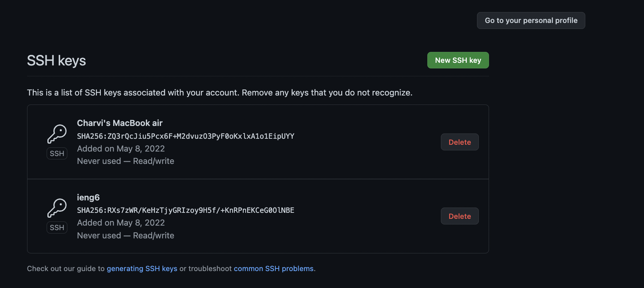Image resolution: width=644 pixels, height=288 pixels.
Task: Click the key icon for Charvi's MacBook air
Action: 57,134
